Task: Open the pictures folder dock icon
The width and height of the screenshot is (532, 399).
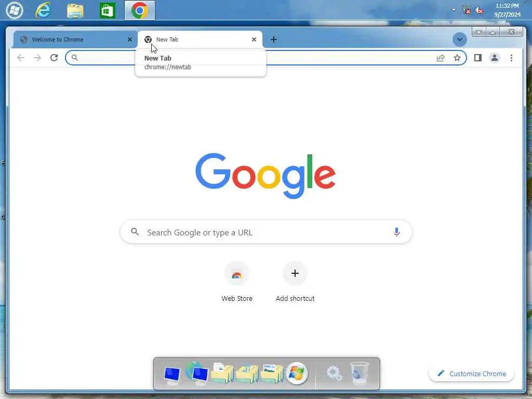Action: (272, 373)
